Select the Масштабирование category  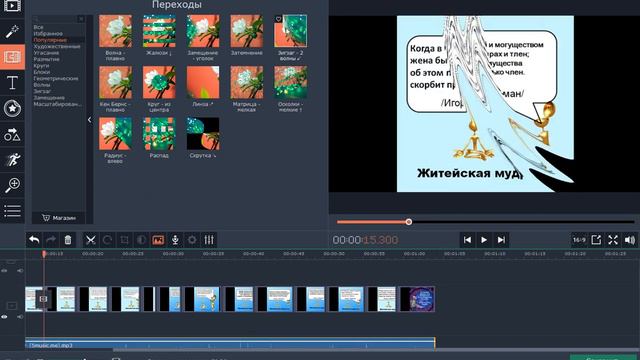pos(58,104)
